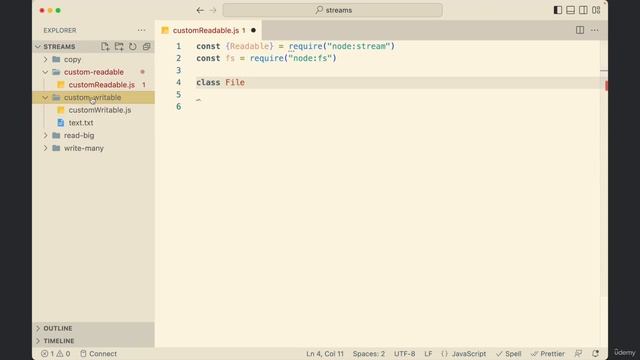Collapse the custom-readable folder
Image resolution: width=640 pixels, height=360 pixels.
(x=45, y=72)
